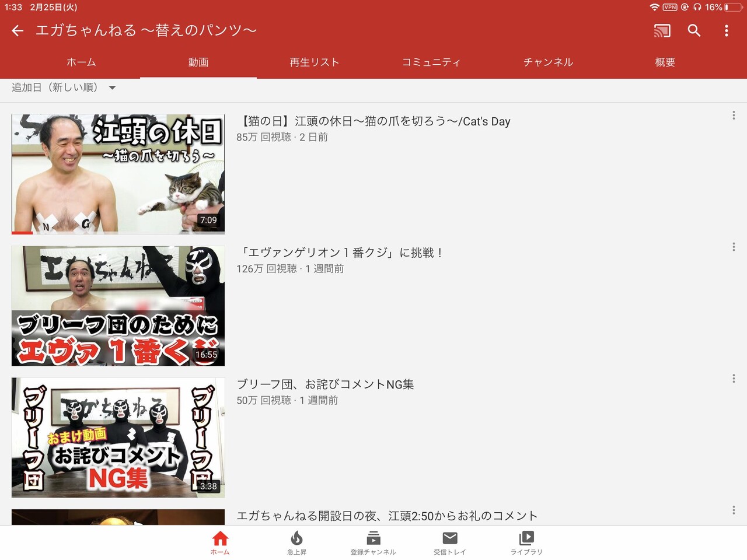Tap the channel name エガちゃんねる 〜替えのパンツ〜

click(146, 30)
